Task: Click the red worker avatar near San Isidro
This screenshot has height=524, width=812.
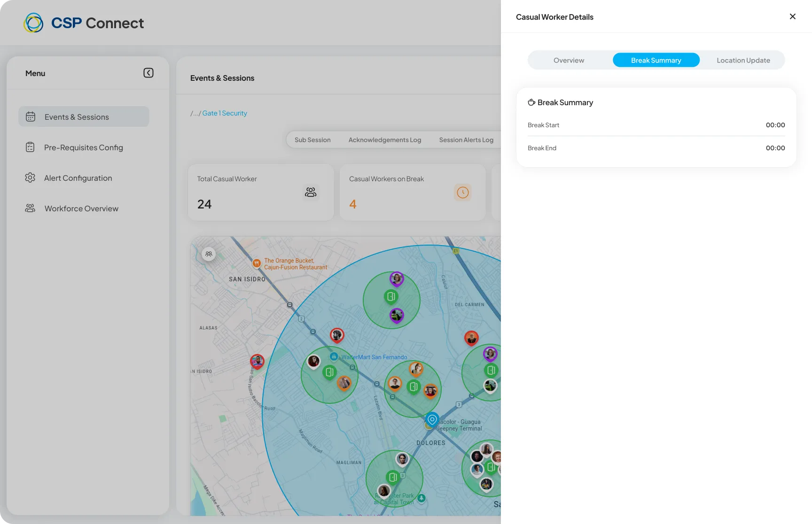Action: (257, 362)
